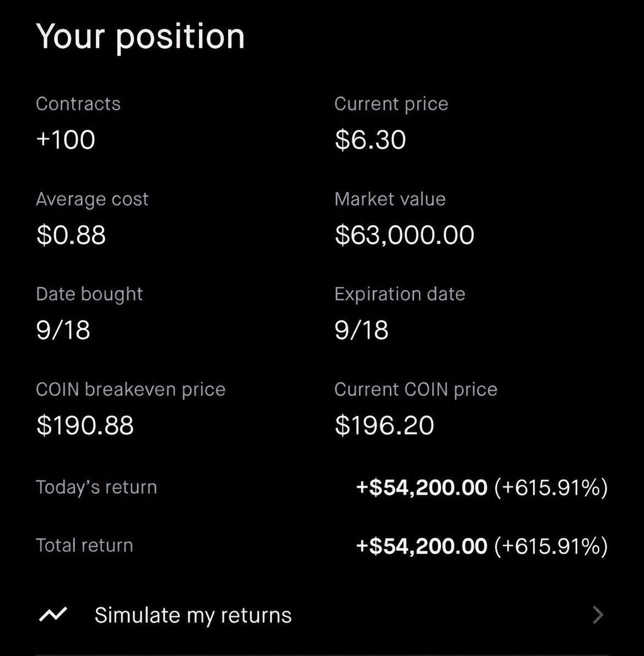The width and height of the screenshot is (644, 656).
Task: Select the Your position heading
Action: (x=140, y=37)
